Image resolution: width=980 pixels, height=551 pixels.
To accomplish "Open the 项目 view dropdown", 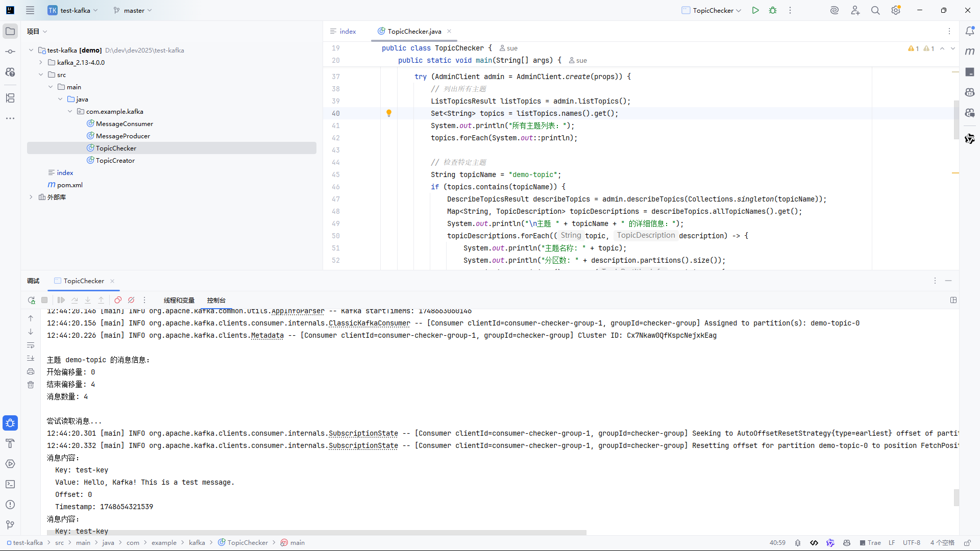I will (37, 31).
